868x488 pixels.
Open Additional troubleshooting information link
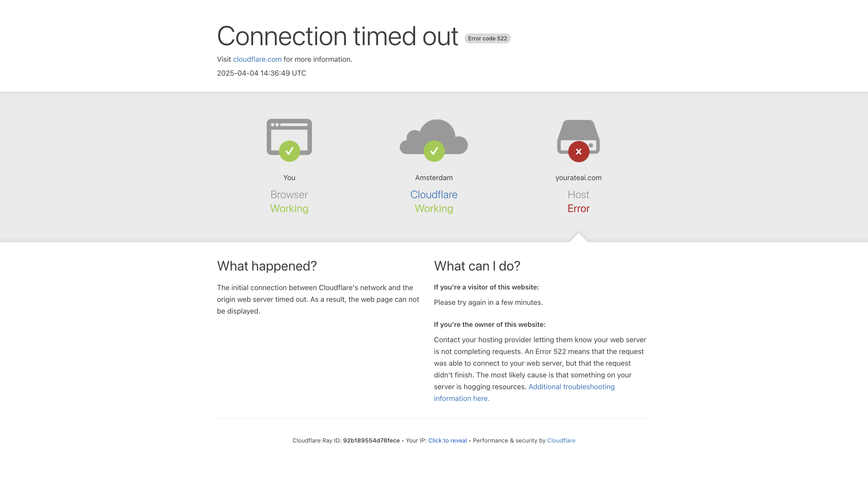click(571, 386)
